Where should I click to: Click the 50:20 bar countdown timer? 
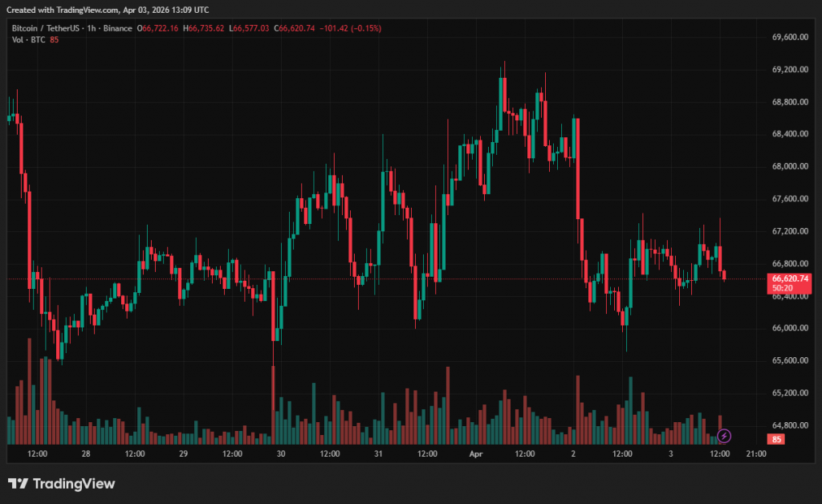(783, 287)
